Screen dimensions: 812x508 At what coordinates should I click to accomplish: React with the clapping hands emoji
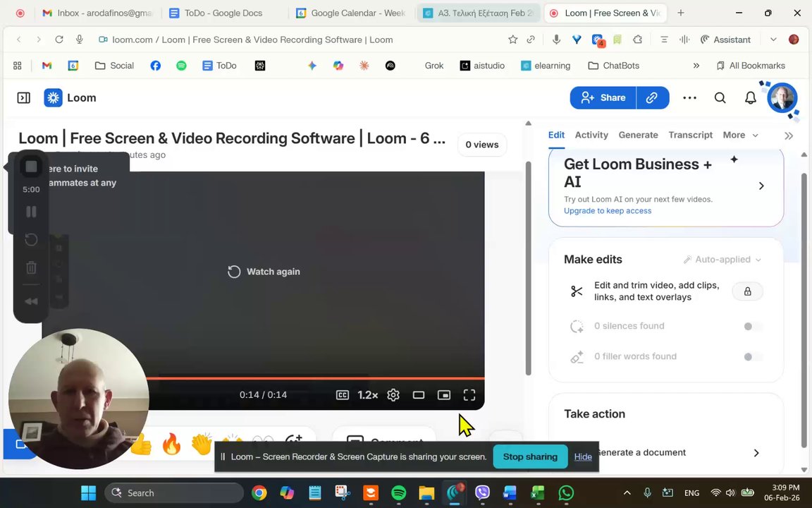pyautogui.click(x=202, y=445)
